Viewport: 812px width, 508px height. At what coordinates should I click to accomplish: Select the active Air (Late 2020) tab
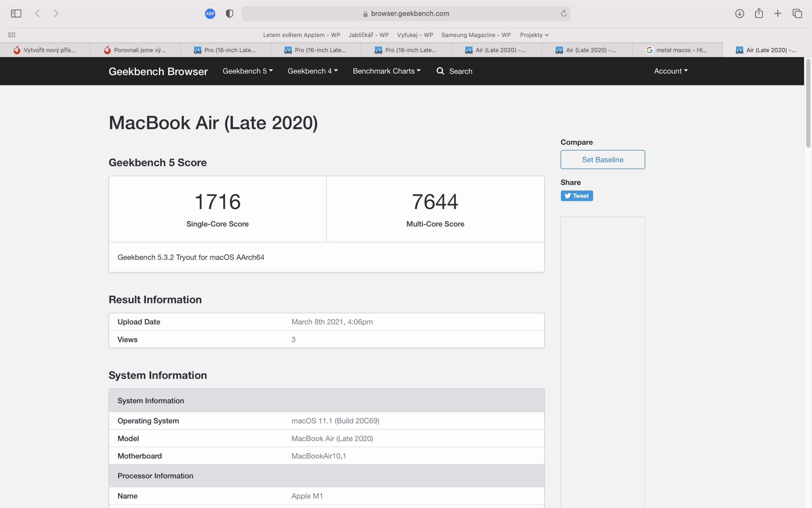pyautogui.click(x=767, y=50)
